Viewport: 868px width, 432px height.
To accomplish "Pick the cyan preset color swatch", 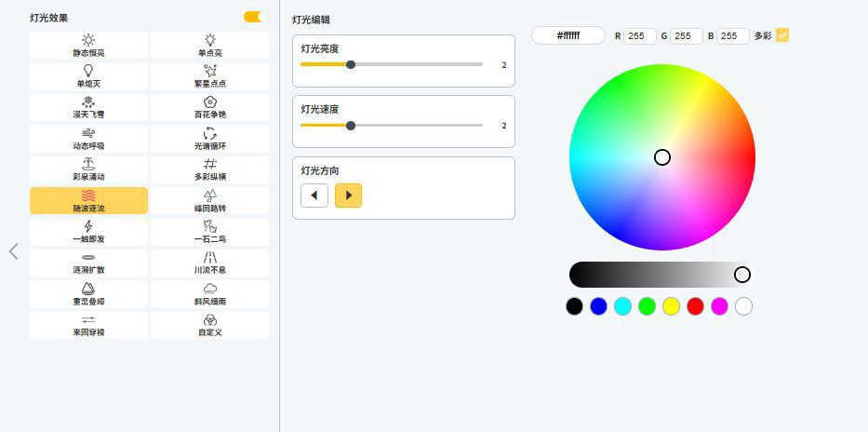I will coord(622,306).
